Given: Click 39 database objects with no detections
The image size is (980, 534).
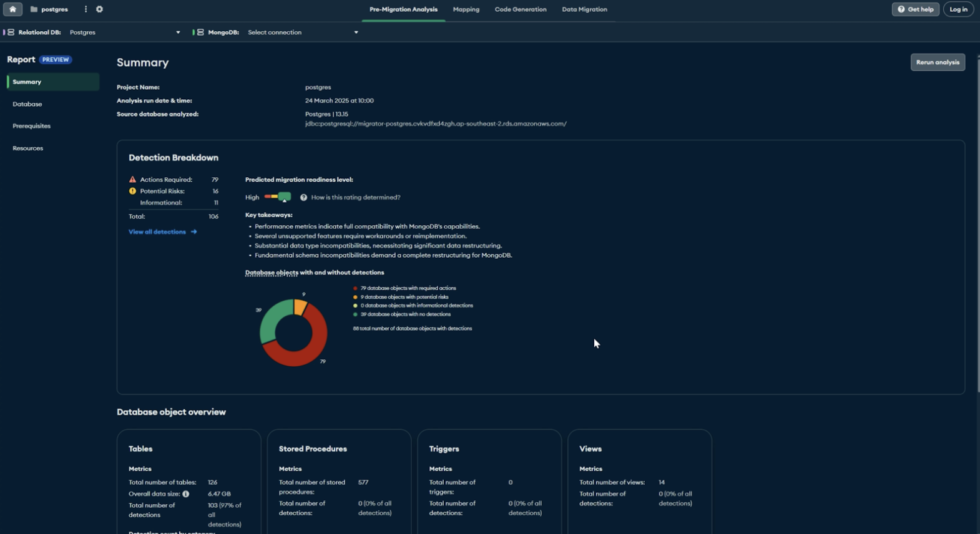Looking at the screenshot, I should 406,314.
